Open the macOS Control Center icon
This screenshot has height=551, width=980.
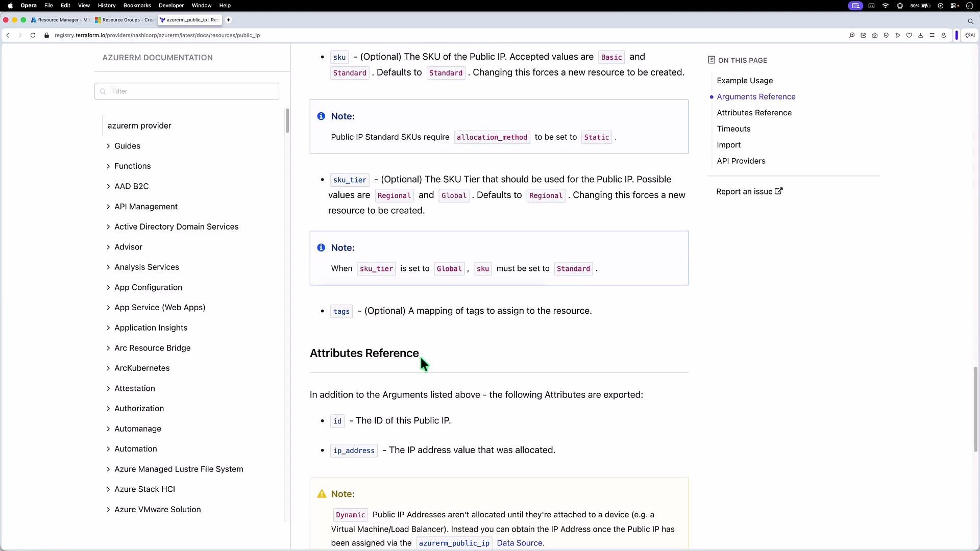(954, 6)
